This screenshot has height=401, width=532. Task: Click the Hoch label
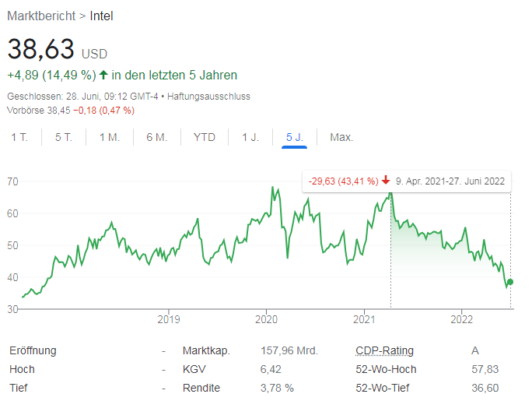22,369
